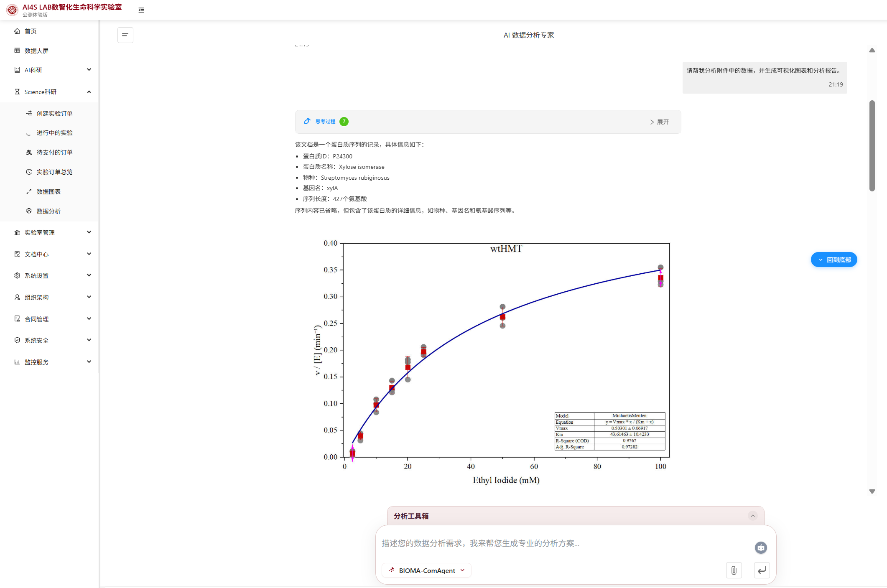Select 待支付的订单 from sidebar
The image size is (887, 588).
[x=54, y=152]
